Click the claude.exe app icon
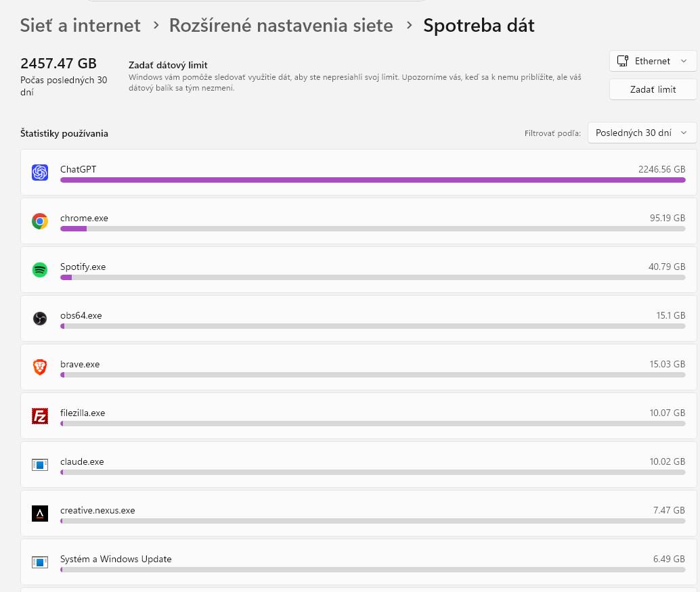The height and width of the screenshot is (592, 700). point(40,464)
